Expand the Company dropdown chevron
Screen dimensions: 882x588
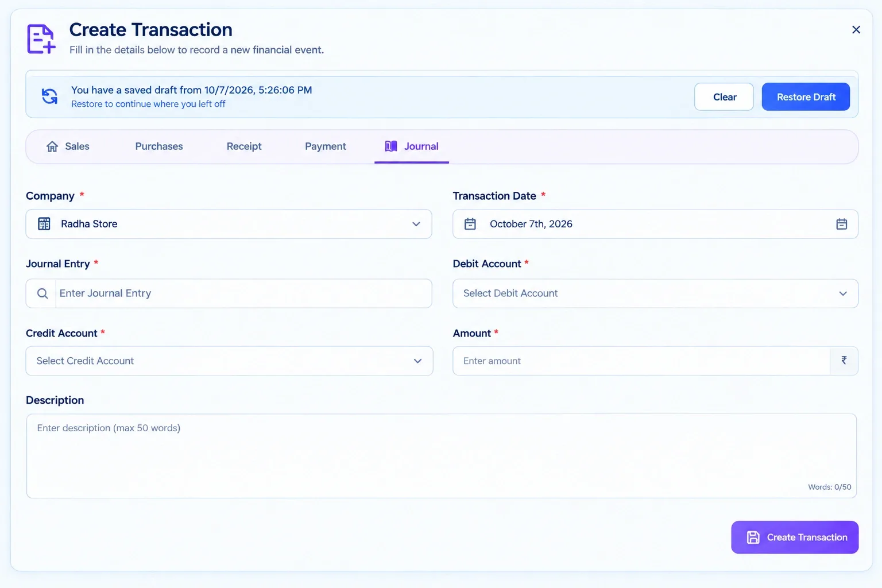click(x=416, y=224)
